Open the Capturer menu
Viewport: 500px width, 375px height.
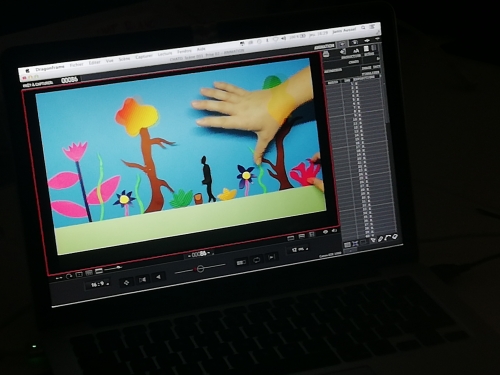click(x=144, y=57)
